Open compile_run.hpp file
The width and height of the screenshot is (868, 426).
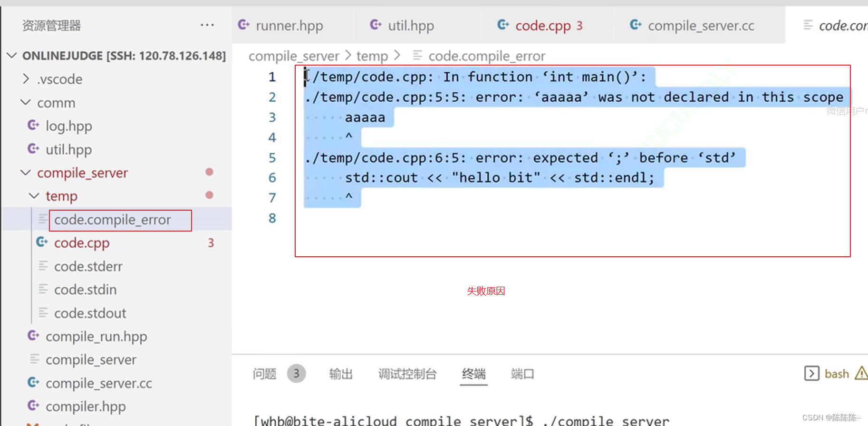click(96, 337)
